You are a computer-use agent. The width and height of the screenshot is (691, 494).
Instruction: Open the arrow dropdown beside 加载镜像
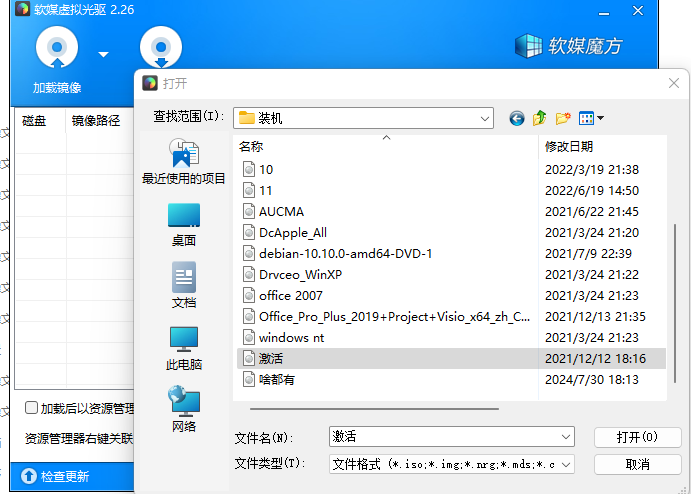pos(103,54)
